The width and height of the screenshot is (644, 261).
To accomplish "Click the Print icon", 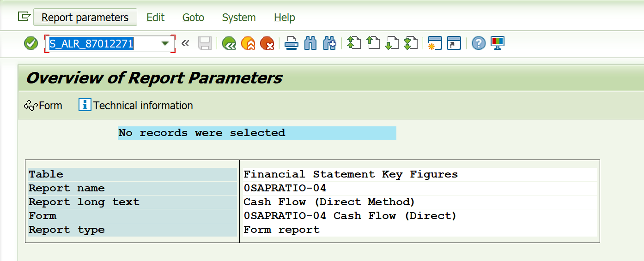I will [292, 44].
